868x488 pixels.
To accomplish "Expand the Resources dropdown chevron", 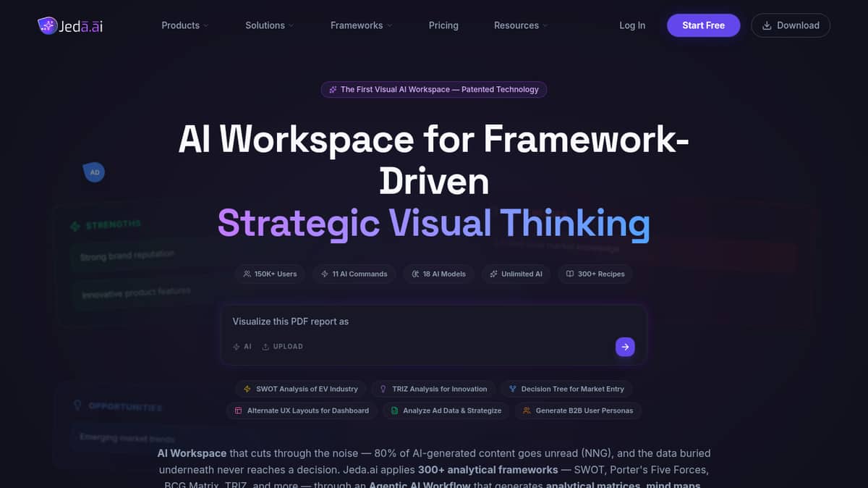I will pos(545,25).
